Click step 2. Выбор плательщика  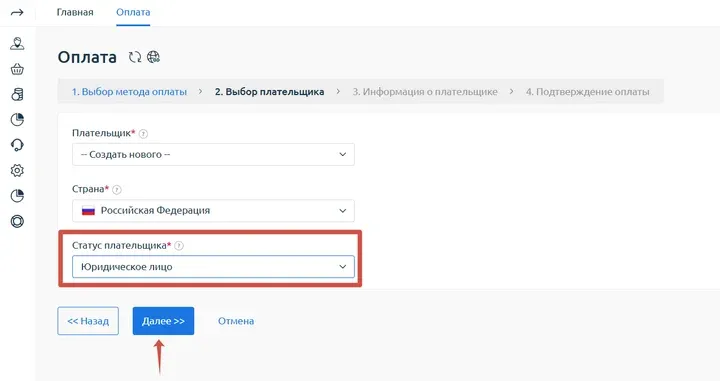click(270, 92)
